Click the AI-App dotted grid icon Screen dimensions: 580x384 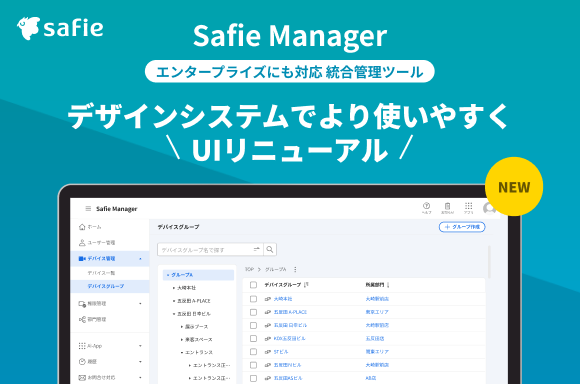coord(82,346)
